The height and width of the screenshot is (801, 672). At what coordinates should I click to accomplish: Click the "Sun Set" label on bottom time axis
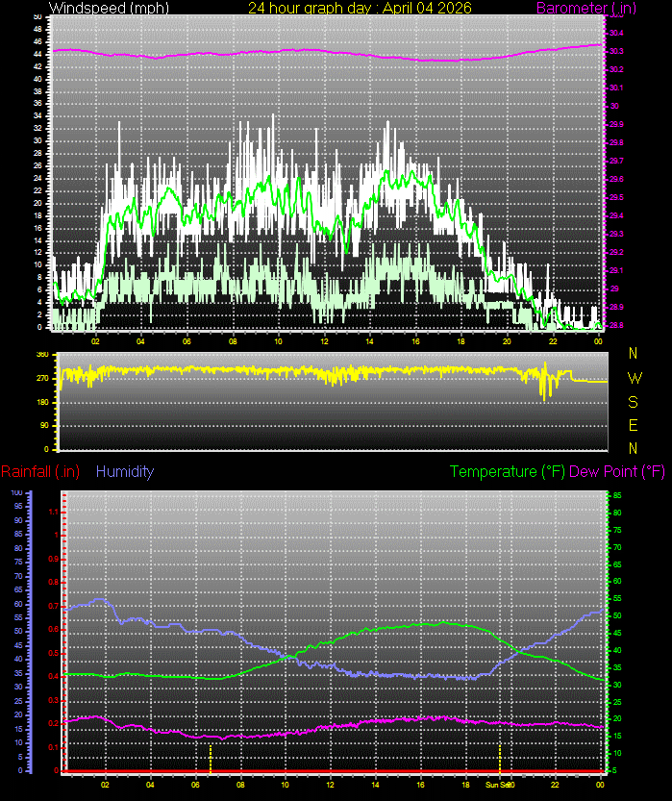[x=497, y=785]
